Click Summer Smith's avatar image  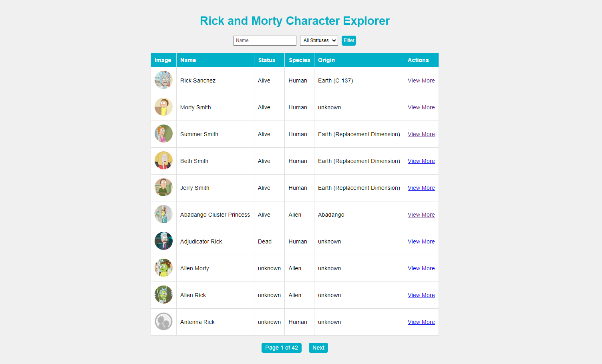(x=163, y=134)
